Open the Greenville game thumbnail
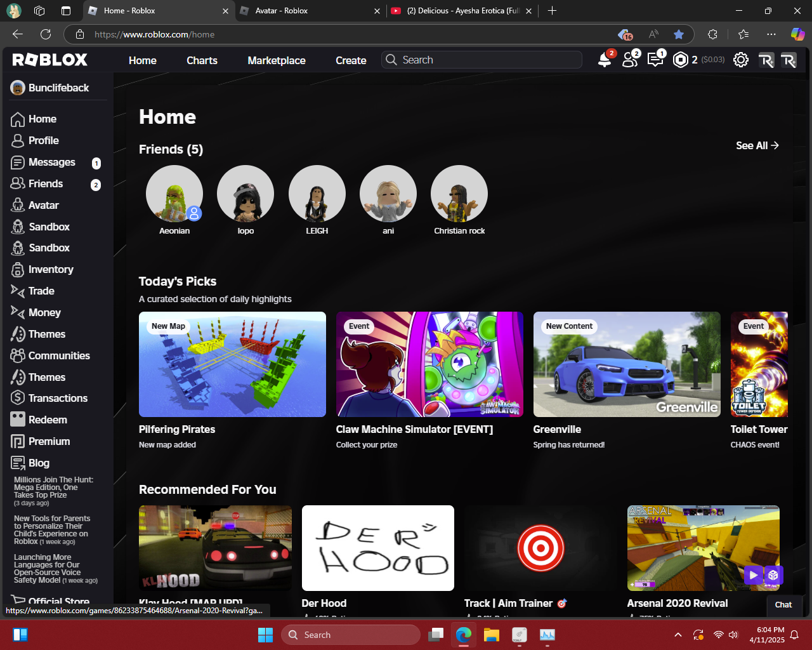The width and height of the screenshot is (812, 650). tap(627, 364)
